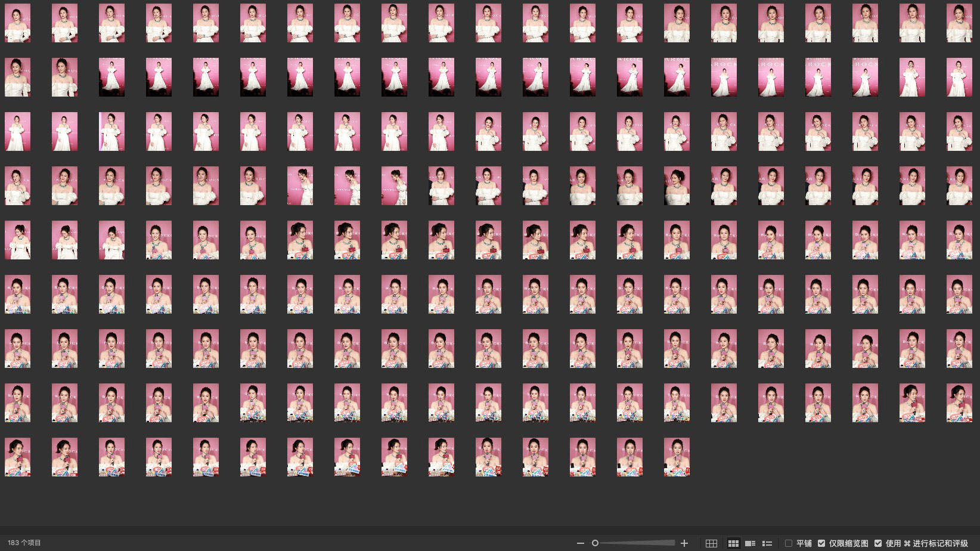Uncheck the 仅限缩览图 checkbox
980x551 pixels.
tap(821, 543)
